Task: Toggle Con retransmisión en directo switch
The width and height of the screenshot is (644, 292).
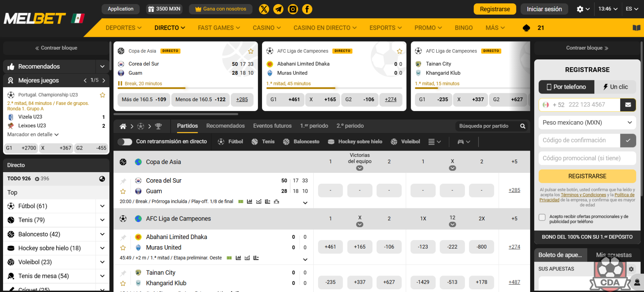Action: (125, 142)
